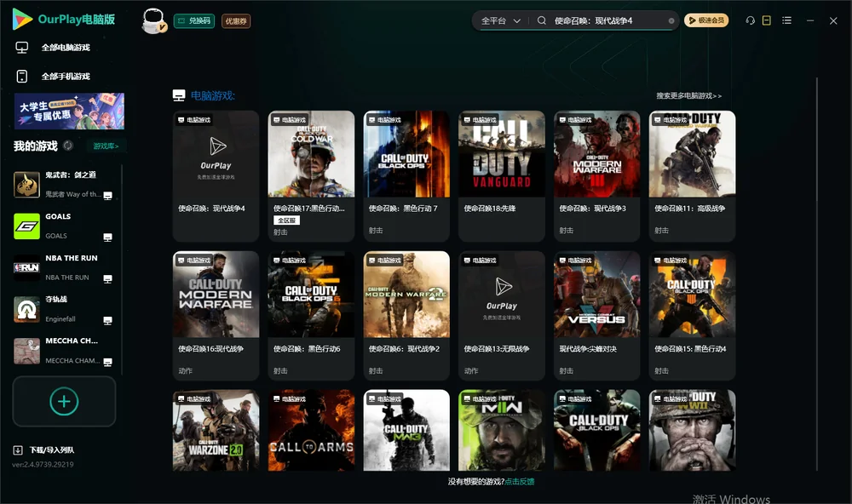Open the 大学生专属优惠 banner
This screenshot has width=852, height=504.
(x=69, y=112)
